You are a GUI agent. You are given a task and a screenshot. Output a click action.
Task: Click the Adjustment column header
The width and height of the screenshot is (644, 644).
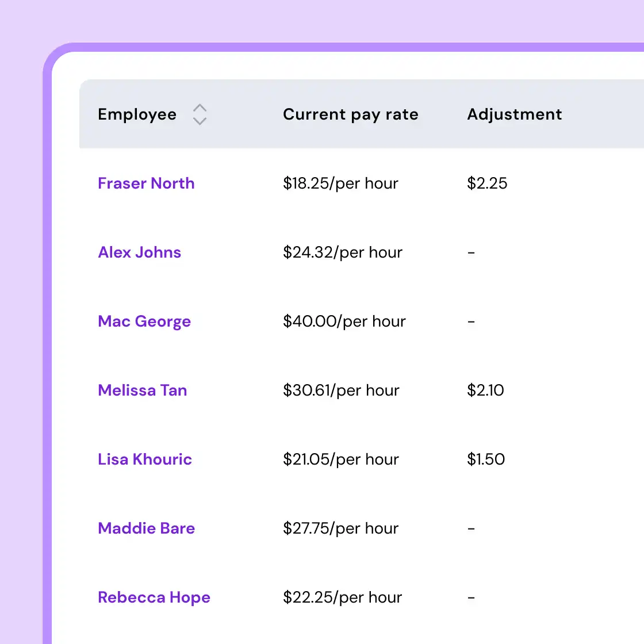click(514, 114)
